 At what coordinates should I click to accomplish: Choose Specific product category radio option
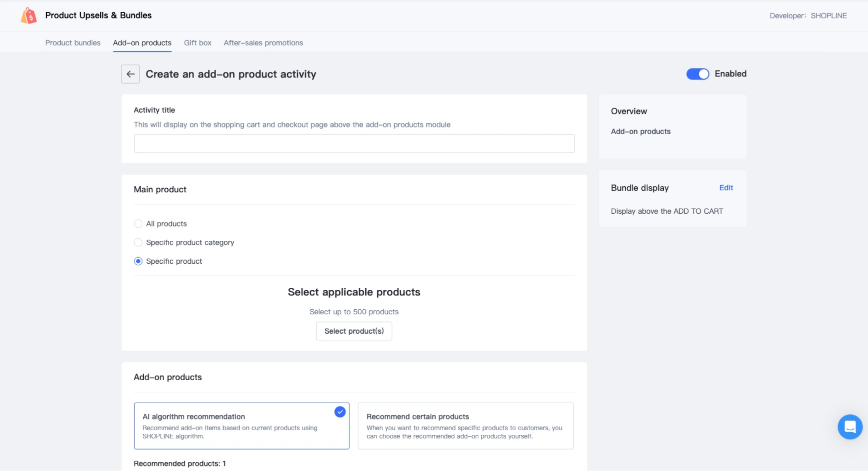point(138,242)
